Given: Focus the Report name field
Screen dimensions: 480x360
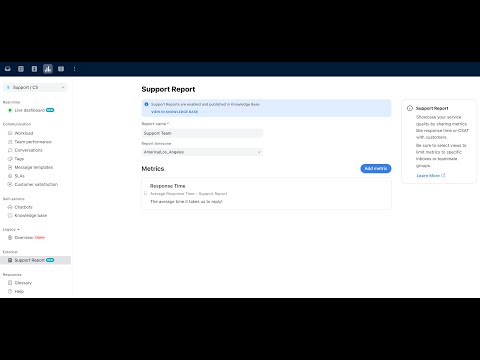Looking at the screenshot, I should pyautogui.click(x=202, y=133).
